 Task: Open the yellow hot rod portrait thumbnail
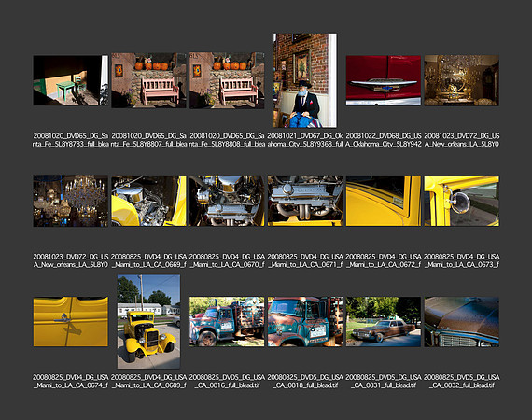(x=148, y=322)
